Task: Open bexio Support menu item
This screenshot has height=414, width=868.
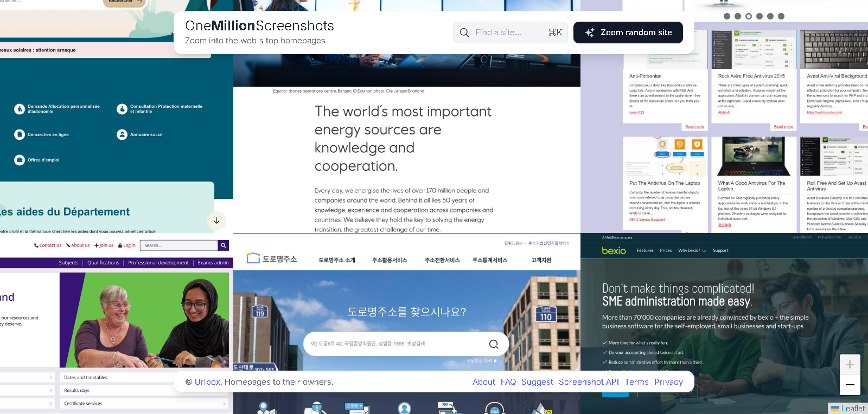Action: pyautogui.click(x=720, y=250)
